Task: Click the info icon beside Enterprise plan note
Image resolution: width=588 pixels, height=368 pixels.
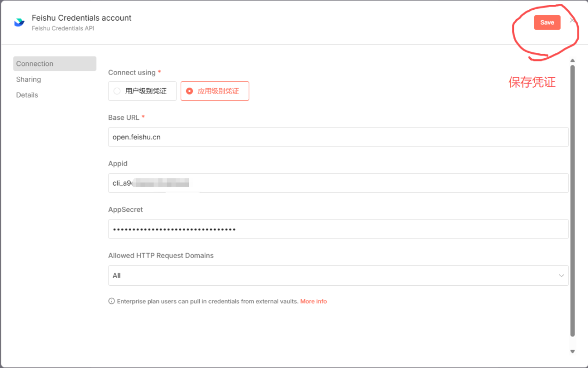Action: [112, 301]
